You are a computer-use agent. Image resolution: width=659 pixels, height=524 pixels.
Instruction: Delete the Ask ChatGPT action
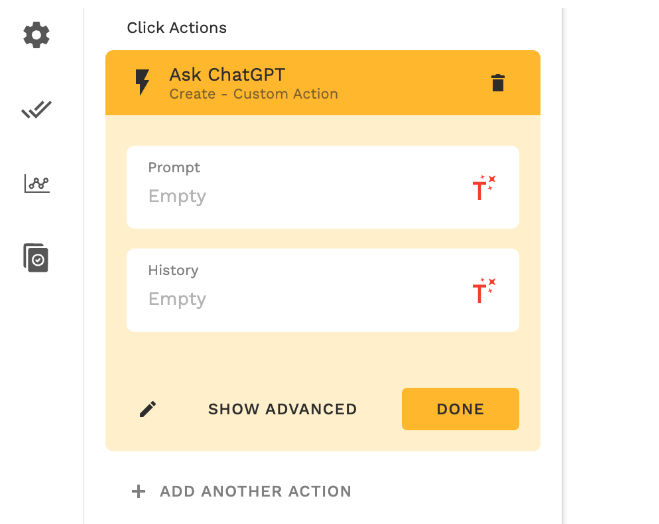498,83
